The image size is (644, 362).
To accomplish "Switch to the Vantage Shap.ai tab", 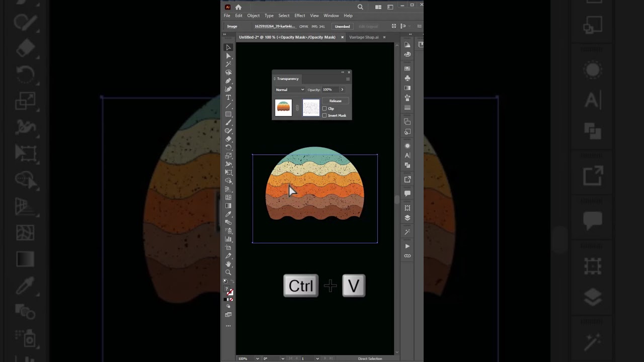I will (x=364, y=37).
